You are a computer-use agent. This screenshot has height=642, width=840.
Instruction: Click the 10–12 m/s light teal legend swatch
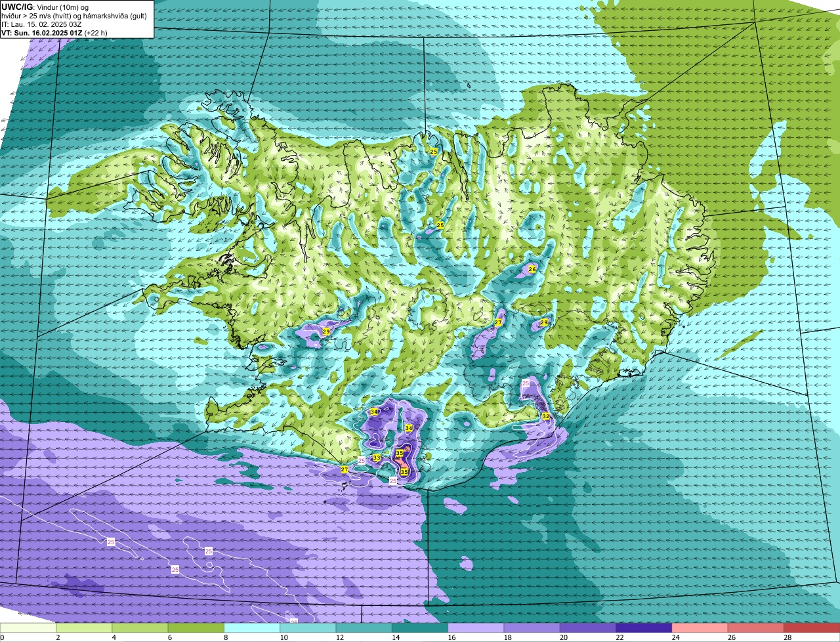pos(308,628)
